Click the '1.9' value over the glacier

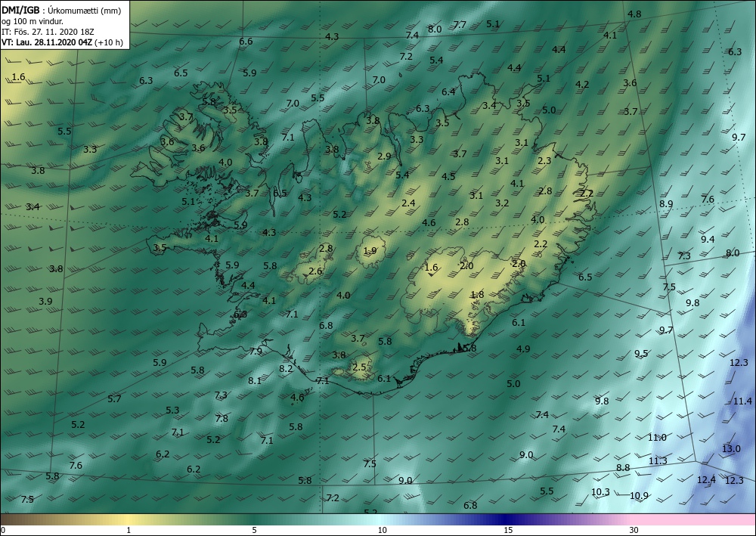370,251
